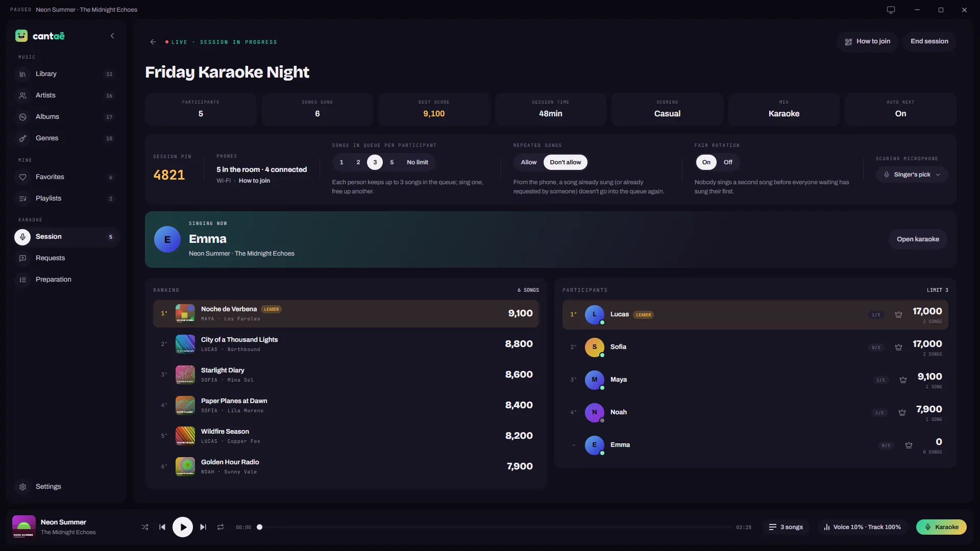This screenshot has width=980, height=551.
Task: Go to Preparation under Karaoke
Action: (x=66, y=280)
